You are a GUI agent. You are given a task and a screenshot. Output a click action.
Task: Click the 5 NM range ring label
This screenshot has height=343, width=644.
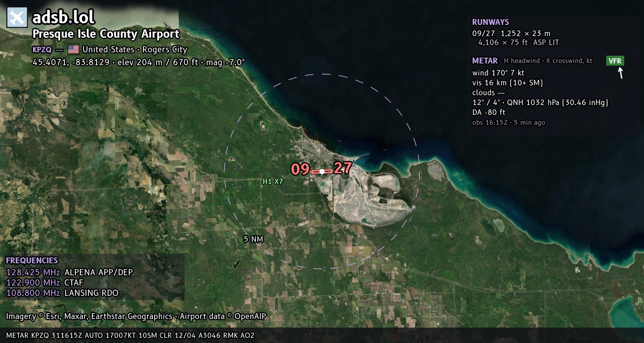point(253,239)
